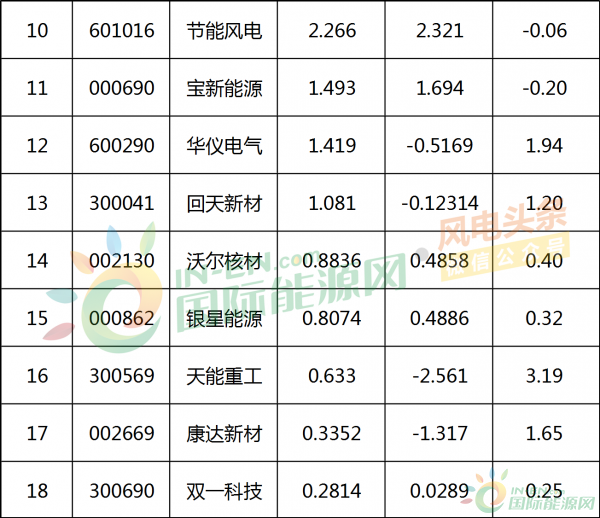Select cell showing 0.40

pyautogui.click(x=546, y=260)
